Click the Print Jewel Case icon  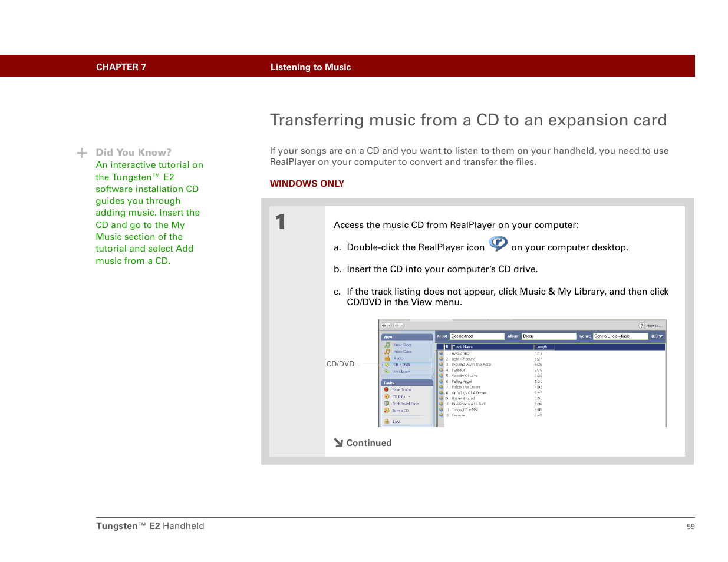387,404
